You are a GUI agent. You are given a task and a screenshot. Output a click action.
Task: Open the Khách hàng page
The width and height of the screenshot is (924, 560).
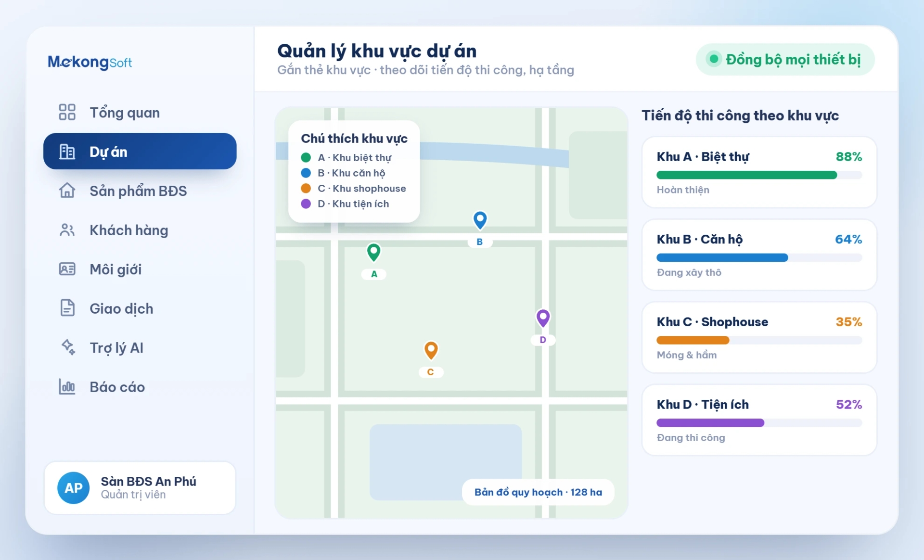(140, 230)
